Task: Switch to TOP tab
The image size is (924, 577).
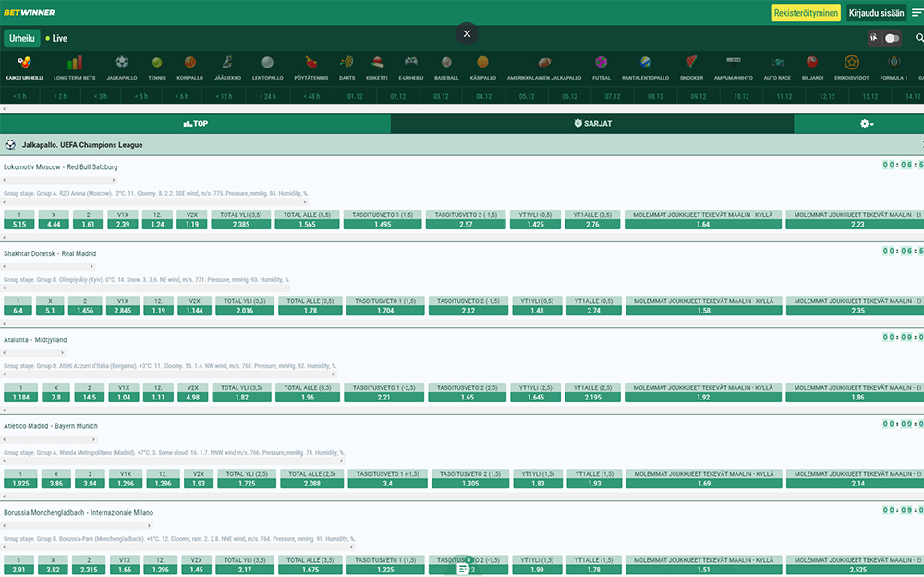Action: pyautogui.click(x=195, y=123)
